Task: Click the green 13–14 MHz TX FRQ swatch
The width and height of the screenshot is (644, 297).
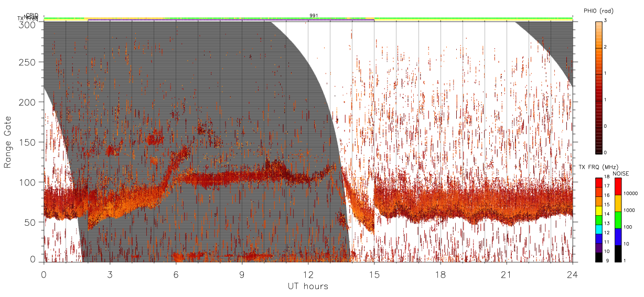Action: point(599,220)
